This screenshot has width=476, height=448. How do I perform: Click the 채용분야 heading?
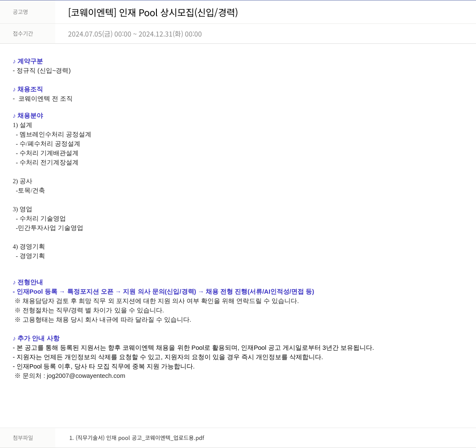[x=28, y=116]
